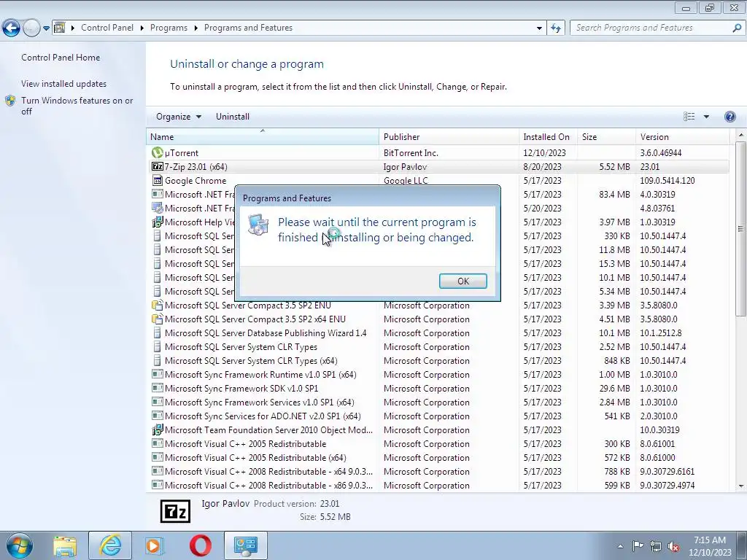Image resolution: width=747 pixels, height=560 pixels.
Task: Open the Windows Start menu
Action: (20, 545)
